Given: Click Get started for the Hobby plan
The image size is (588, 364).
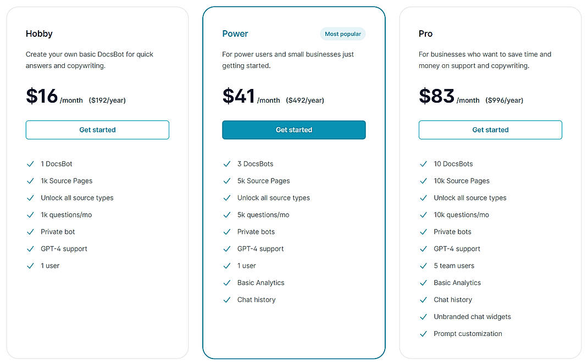Looking at the screenshot, I should pyautogui.click(x=97, y=130).
